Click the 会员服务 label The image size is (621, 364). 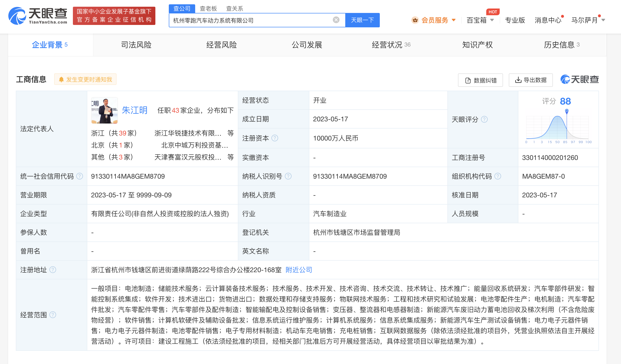click(435, 20)
